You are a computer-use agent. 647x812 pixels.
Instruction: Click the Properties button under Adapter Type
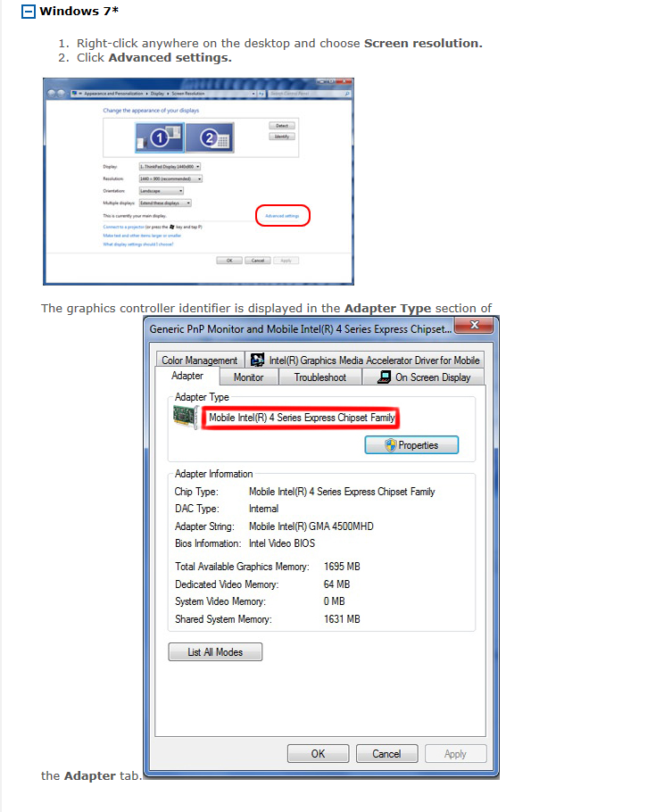pos(411,445)
